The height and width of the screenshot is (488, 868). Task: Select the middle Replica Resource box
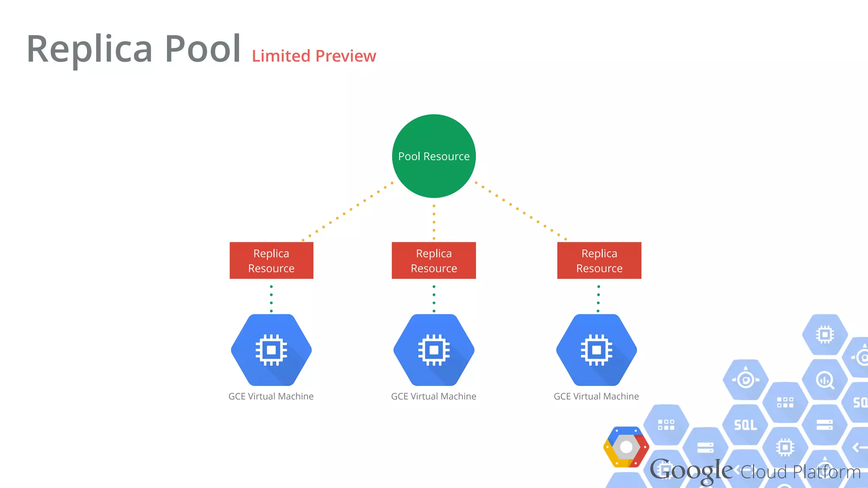[x=434, y=261]
